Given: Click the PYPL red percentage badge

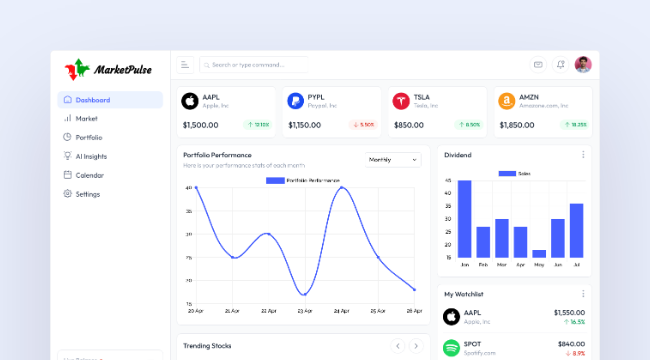Looking at the screenshot, I should pos(363,124).
